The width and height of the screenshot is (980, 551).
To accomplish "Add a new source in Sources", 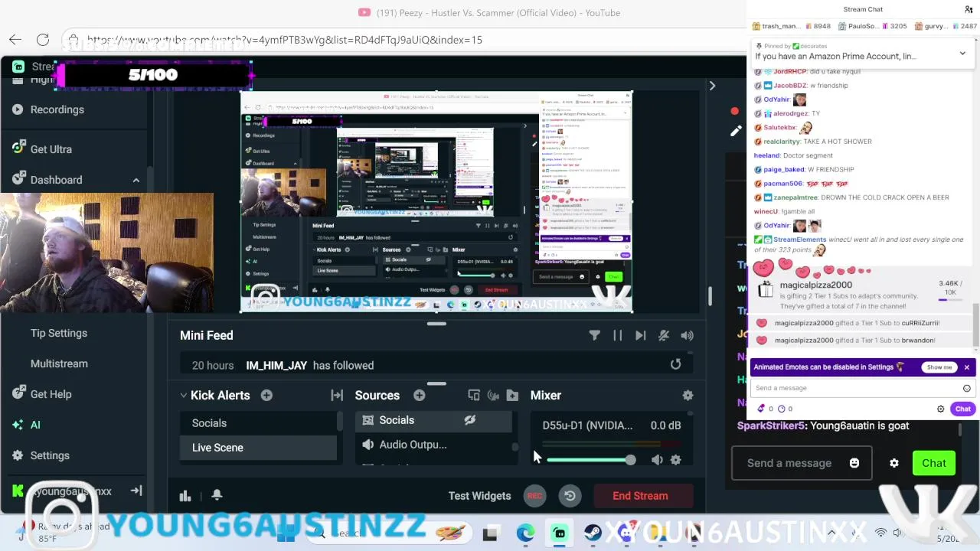I will [x=420, y=395].
